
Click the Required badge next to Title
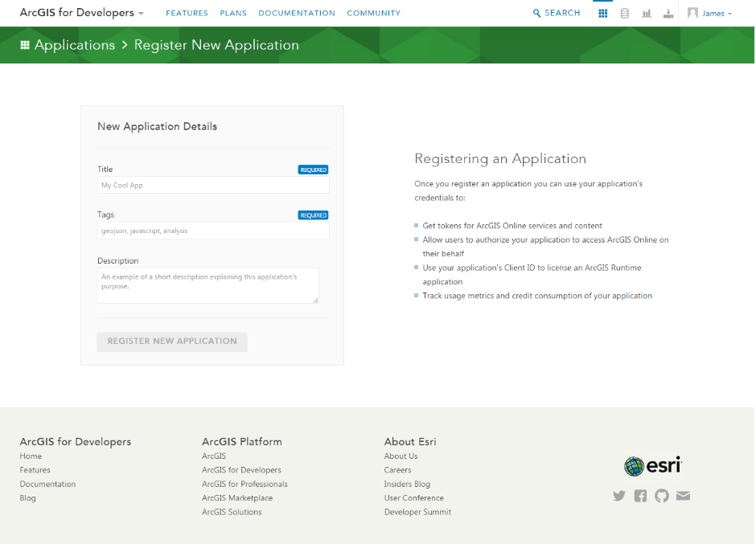(x=314, y=170)
